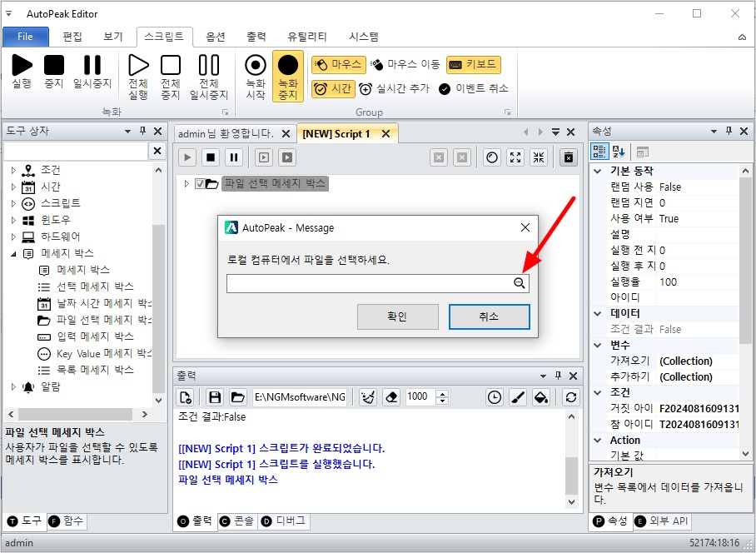Click the refresh icon in output panel
This screenshot has height=553, width=756.
(x=571, y=397)
